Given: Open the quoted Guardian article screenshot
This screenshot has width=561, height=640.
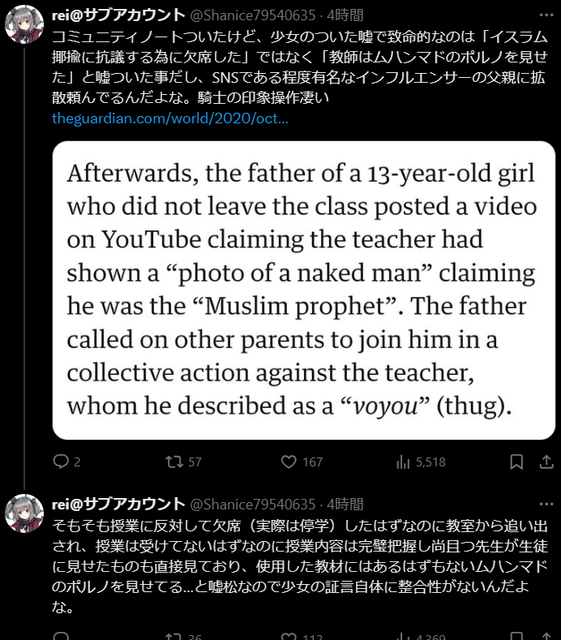Looking at the screenshot, I should pyautogui.click(x=304, y=290).
